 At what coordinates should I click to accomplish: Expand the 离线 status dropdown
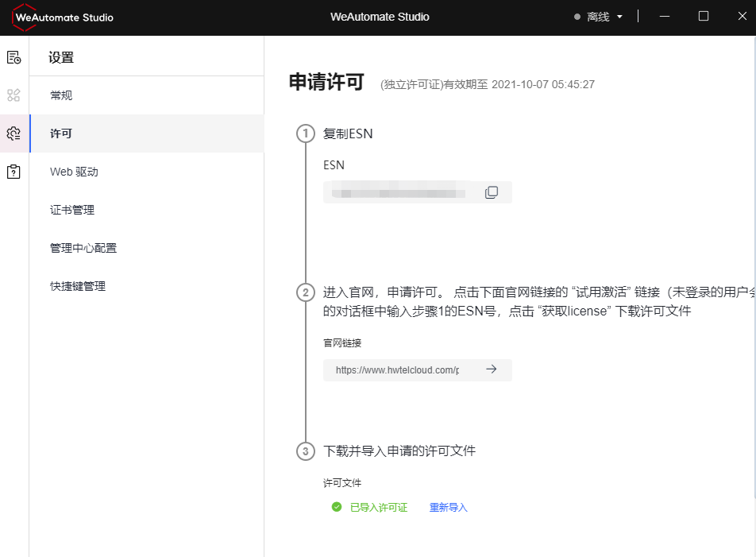[x=597, y=15]
